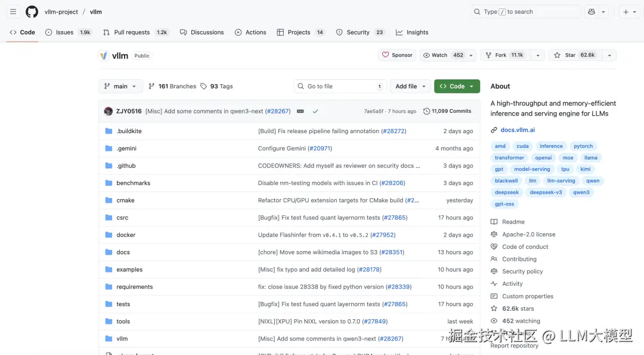Click the green commit status checkmark
This screenshot has width=644, height=355.
[315, 112]
